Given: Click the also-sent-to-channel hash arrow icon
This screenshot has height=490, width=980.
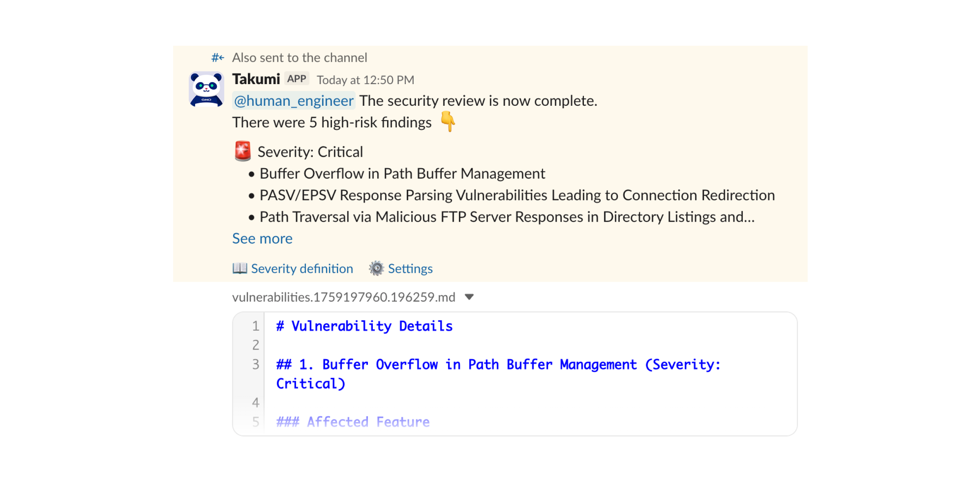Looking at the screenshot, I should 218,58.
